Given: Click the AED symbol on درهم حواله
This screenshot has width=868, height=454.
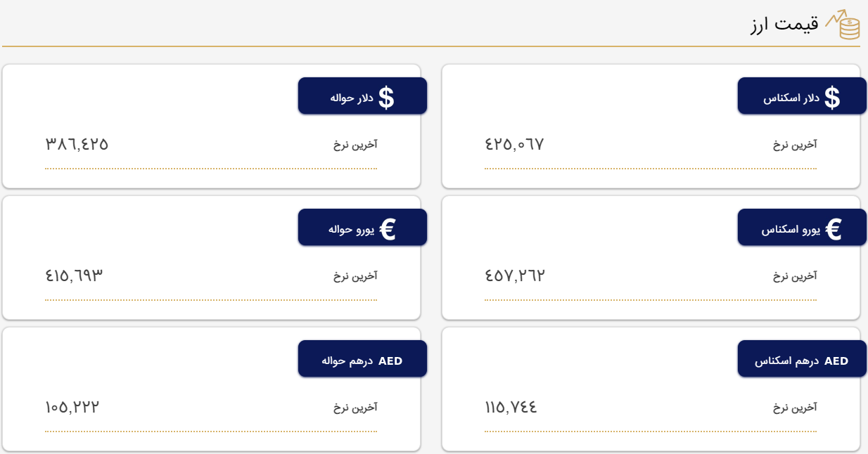Looking at the screenshot, I should [x=390, y=361].
